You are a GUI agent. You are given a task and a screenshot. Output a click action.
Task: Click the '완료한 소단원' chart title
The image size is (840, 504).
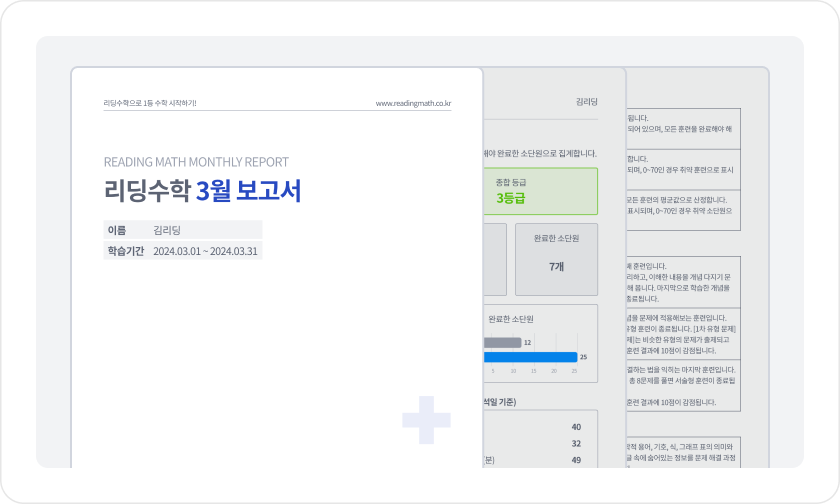511,319
